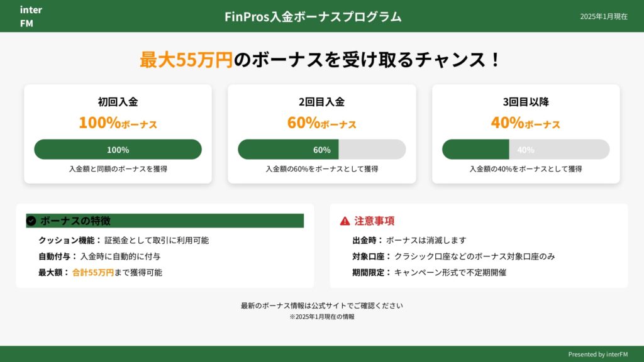Click the orange 合計55万円 text

tap(93, 273)
